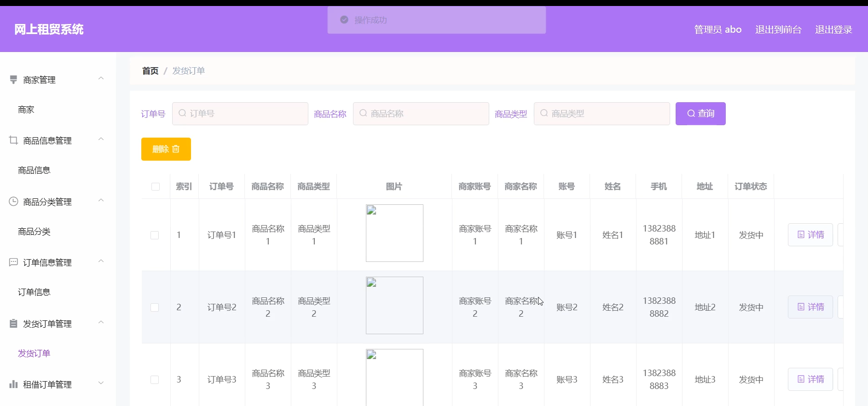The image size is (868, 406).
Task: Click 管理员 abo in header
Action: [718, 29]
